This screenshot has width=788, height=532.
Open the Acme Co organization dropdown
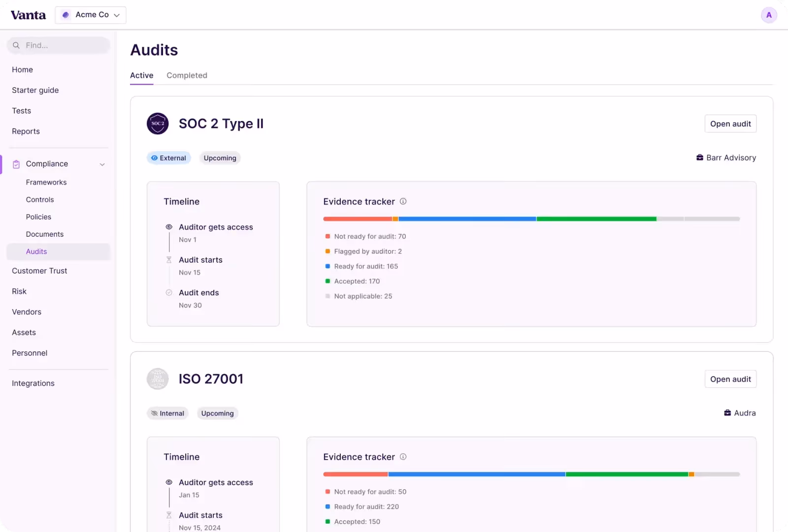click(x=91, y=15)
